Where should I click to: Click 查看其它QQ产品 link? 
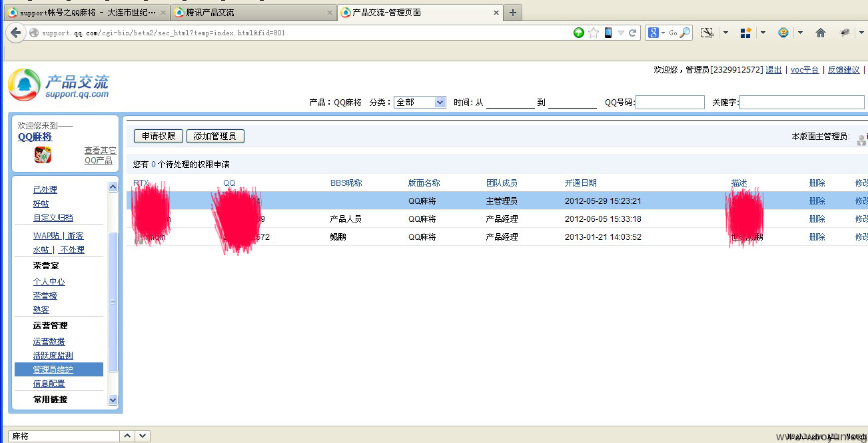(x=100, y=156)
